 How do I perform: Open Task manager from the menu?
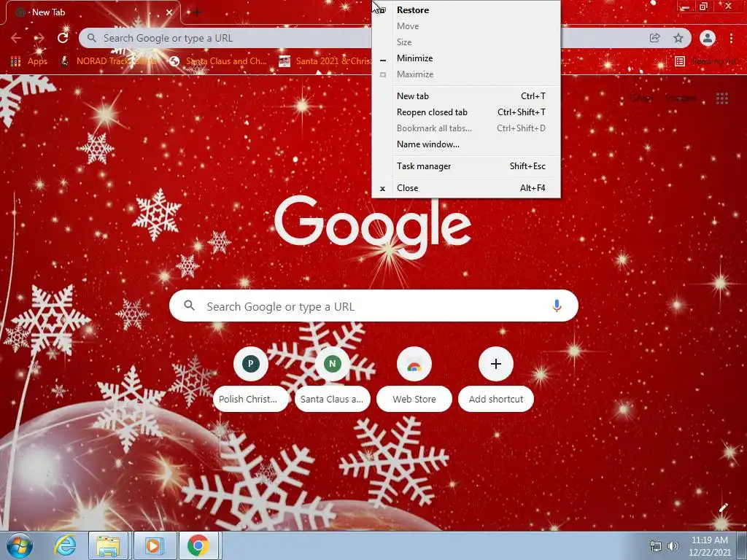[466, 166]
